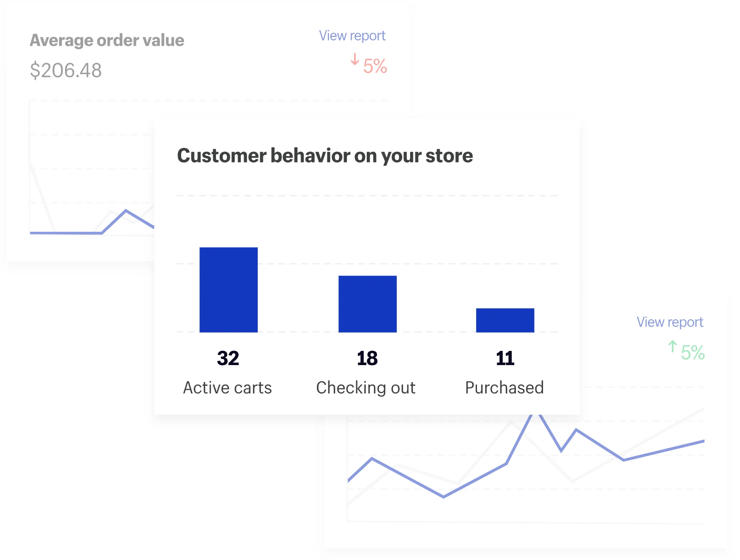
Task: Open View report link beside Average order value
Action: point(352,36)
